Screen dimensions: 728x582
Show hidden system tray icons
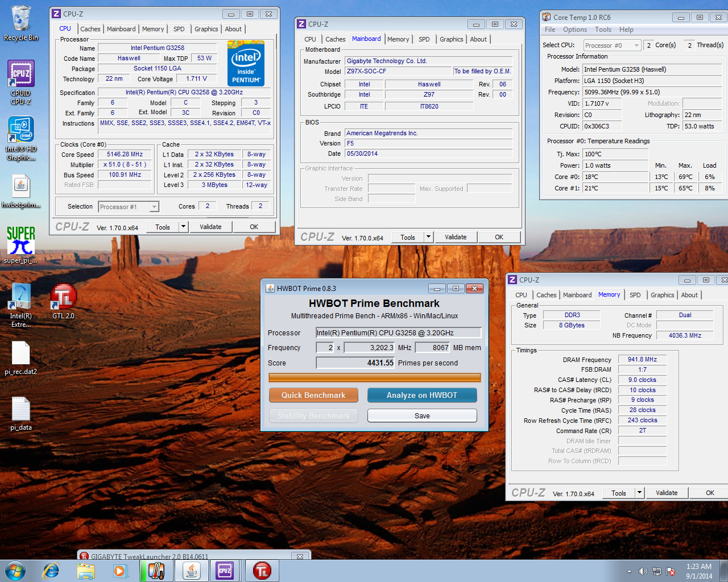(x=629, y=571)
